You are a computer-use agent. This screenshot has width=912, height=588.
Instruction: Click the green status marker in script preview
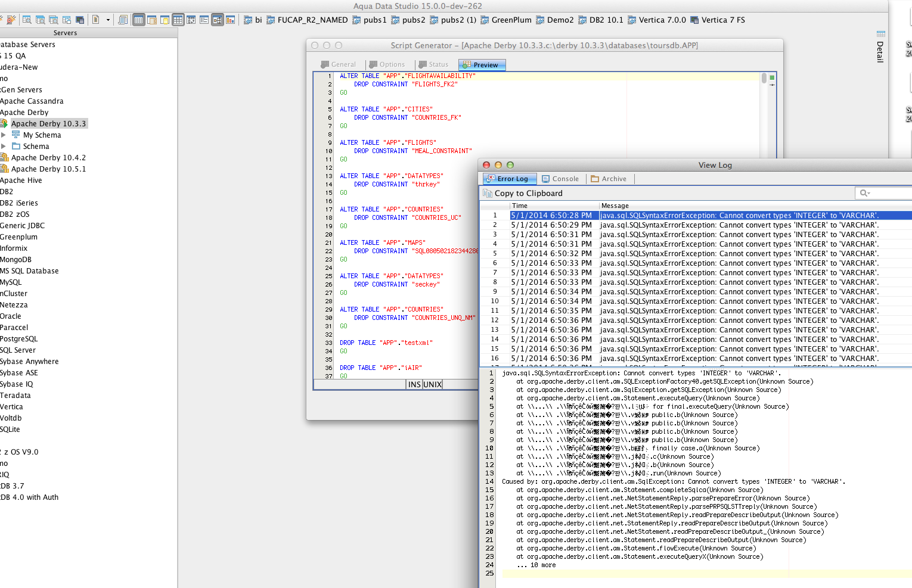pos(772,77)
